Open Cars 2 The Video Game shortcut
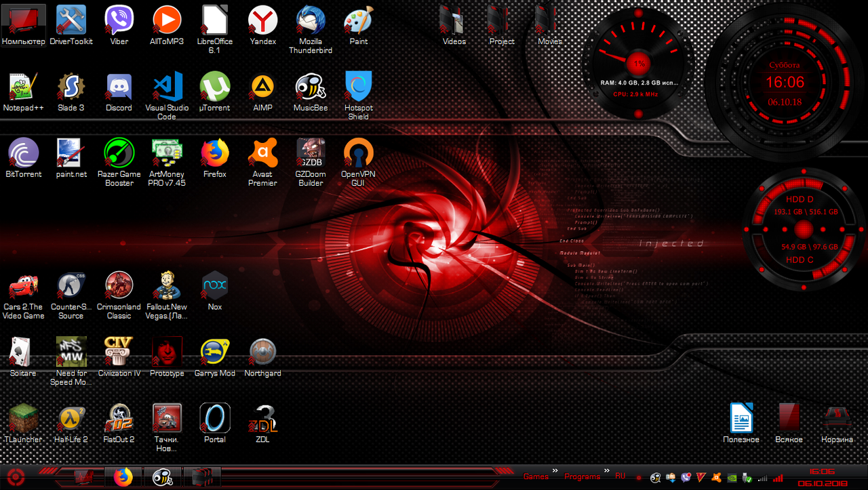The image size is (868, 490). [24, 295]
